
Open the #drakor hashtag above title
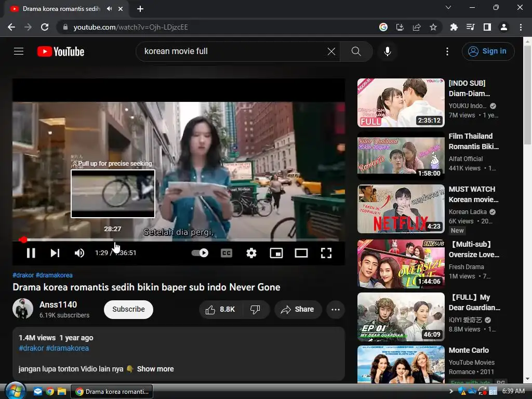[23, 275]
